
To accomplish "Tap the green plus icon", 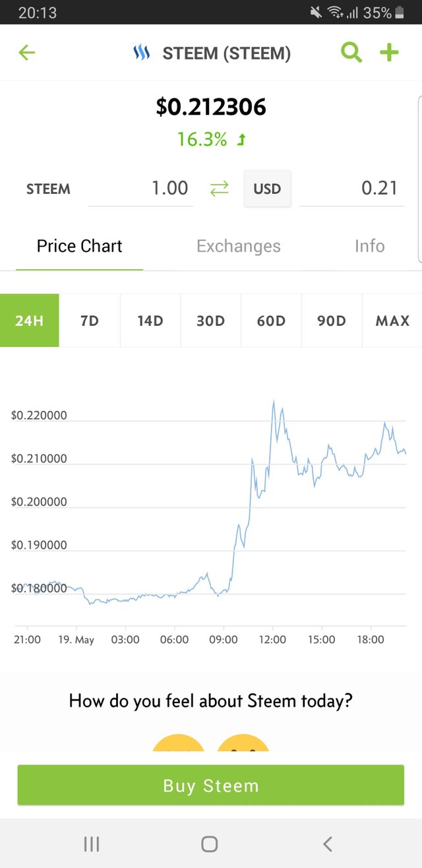I will coord(390,53).
